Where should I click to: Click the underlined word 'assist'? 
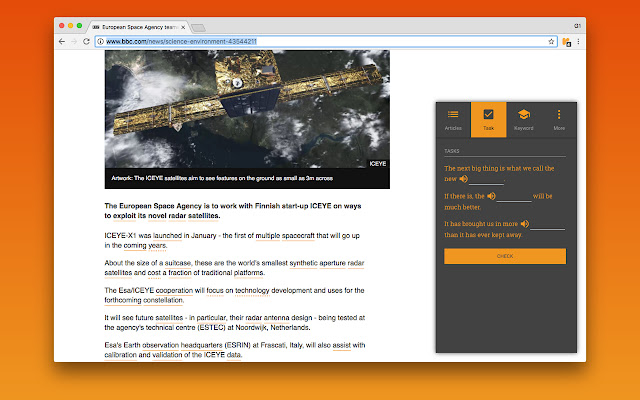point(342,345)
